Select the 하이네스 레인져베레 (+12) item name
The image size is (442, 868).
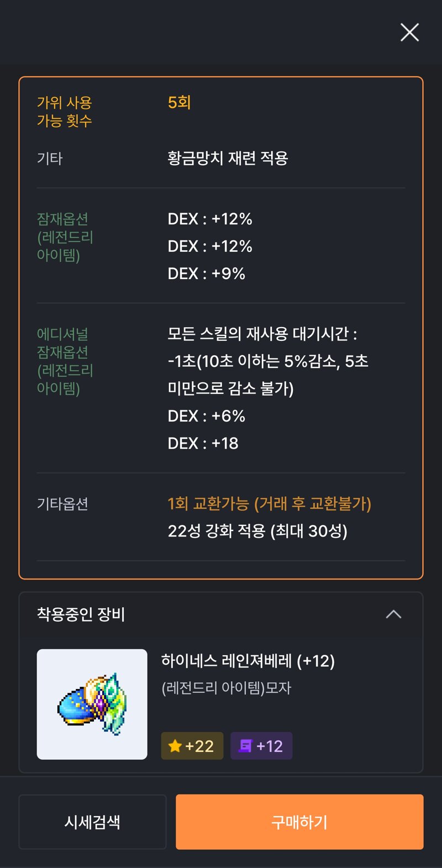click(248, 661)
